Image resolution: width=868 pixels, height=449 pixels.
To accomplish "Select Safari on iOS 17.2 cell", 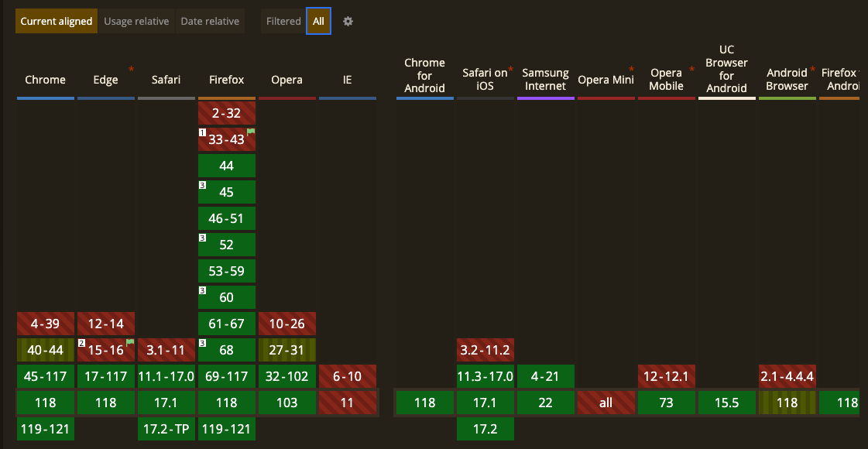I will pyautogui.click(x=485, y=429).
